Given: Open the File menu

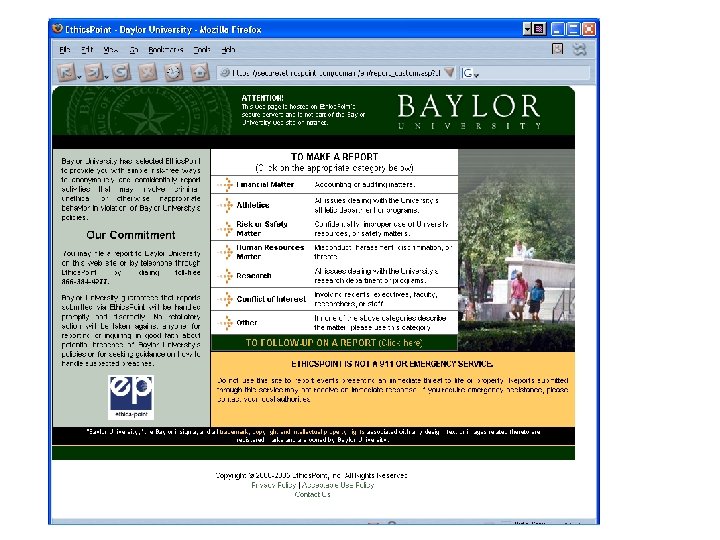Looking at the screenshot, I should click(65, 50).
